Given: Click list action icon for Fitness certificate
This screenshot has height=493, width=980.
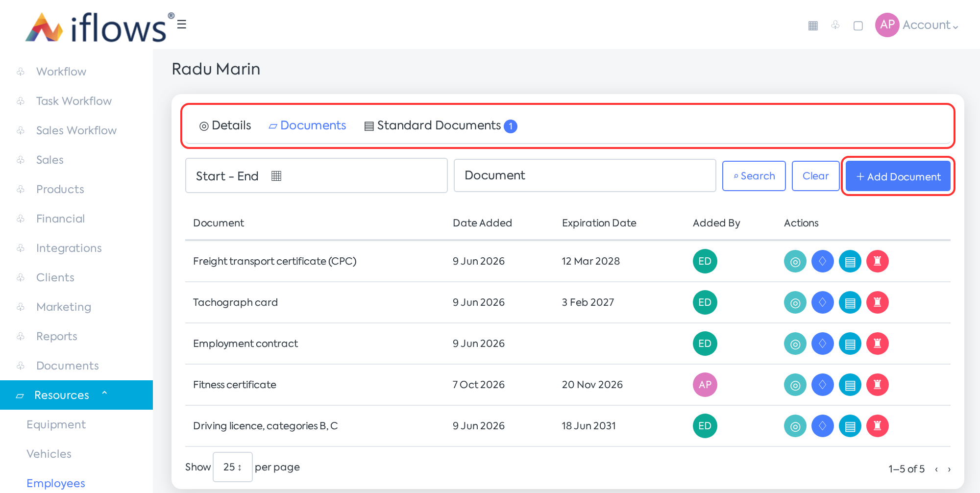Looking at the screenshot, I should [x=850, y=385].
